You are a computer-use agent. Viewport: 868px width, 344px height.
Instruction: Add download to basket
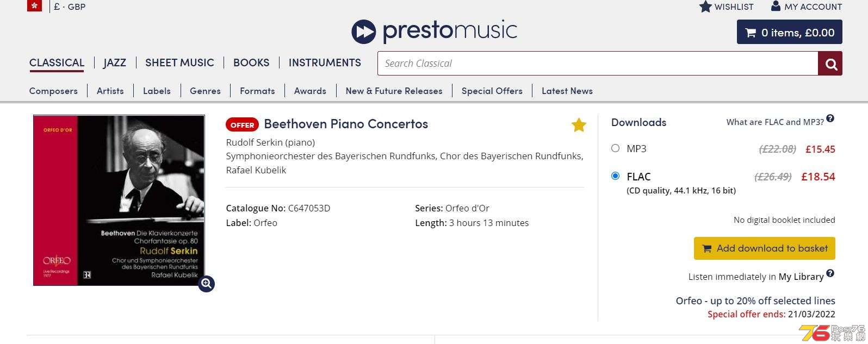point(764,248)
